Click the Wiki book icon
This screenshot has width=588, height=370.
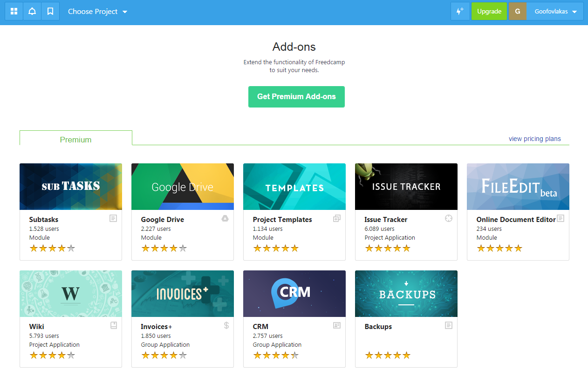(113, 325)
